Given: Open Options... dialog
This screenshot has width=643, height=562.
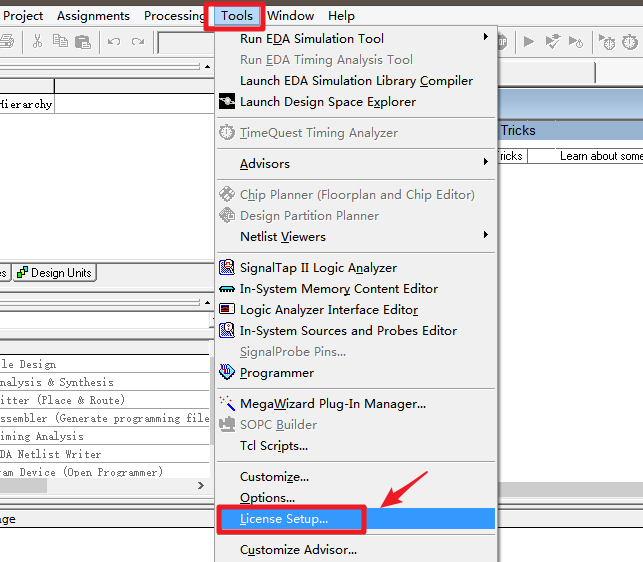Looking at the screenshot, I should (x=356, y=498).
